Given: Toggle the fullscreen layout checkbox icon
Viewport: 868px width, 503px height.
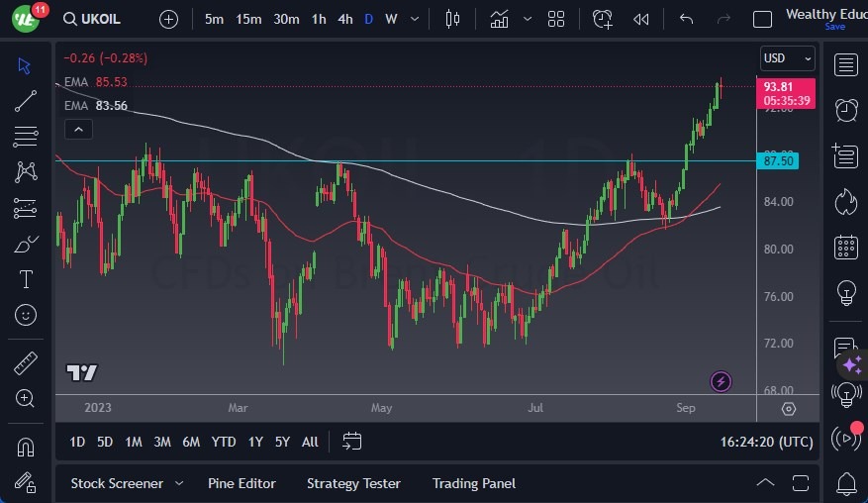Looking at the screenshot, I should 762,19.
